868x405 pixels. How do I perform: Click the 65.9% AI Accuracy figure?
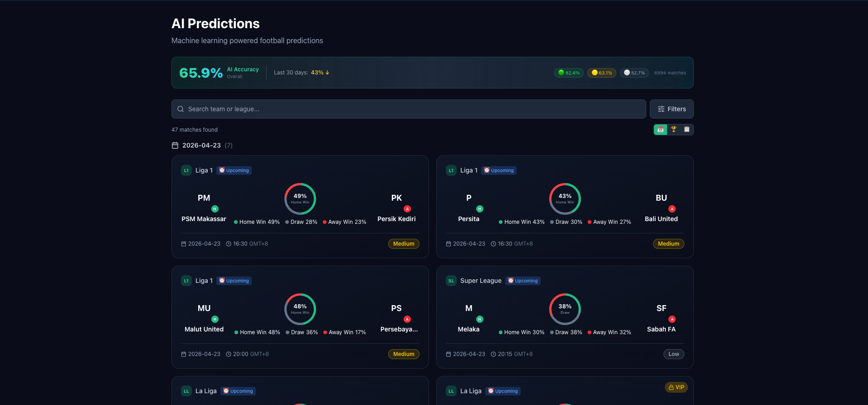point(201,73)
